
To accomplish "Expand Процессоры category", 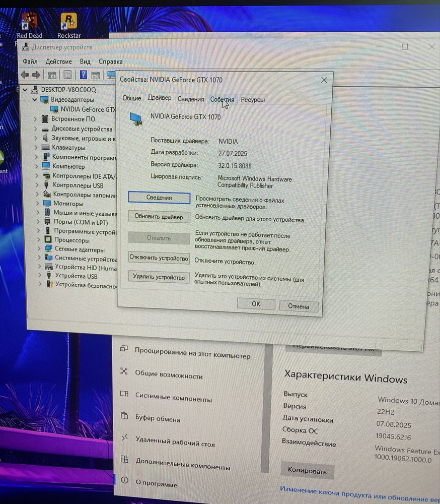I will coord(39,239).
